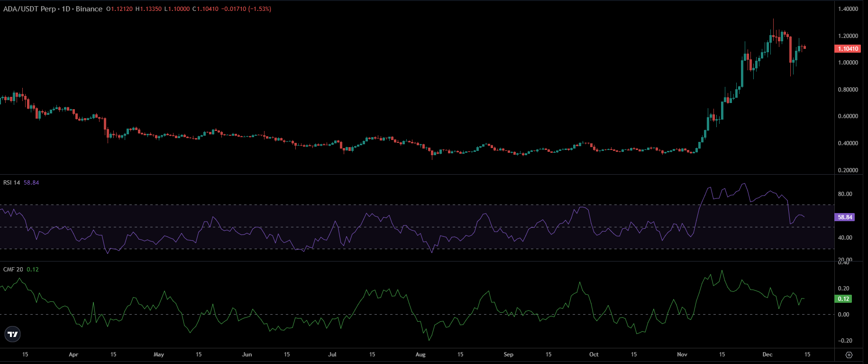Click the Dec label on time axis
The width and height of the screenshot is (868, 364).
[x=767, y=355]
